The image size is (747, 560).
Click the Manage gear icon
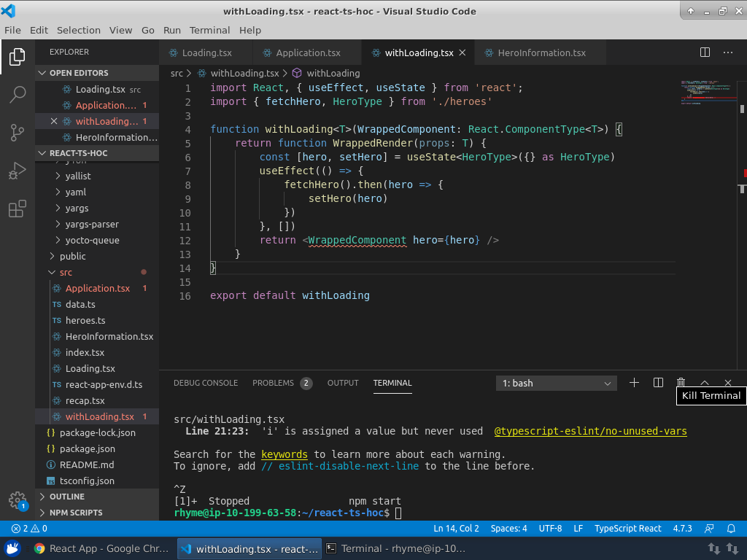click(18, 500)
